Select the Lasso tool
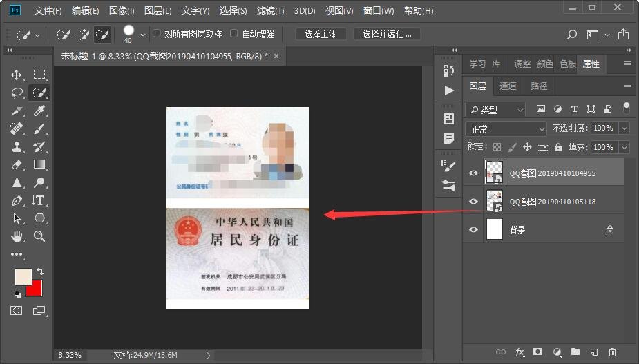This screenshot has width=639, height=364. point(17,93)
